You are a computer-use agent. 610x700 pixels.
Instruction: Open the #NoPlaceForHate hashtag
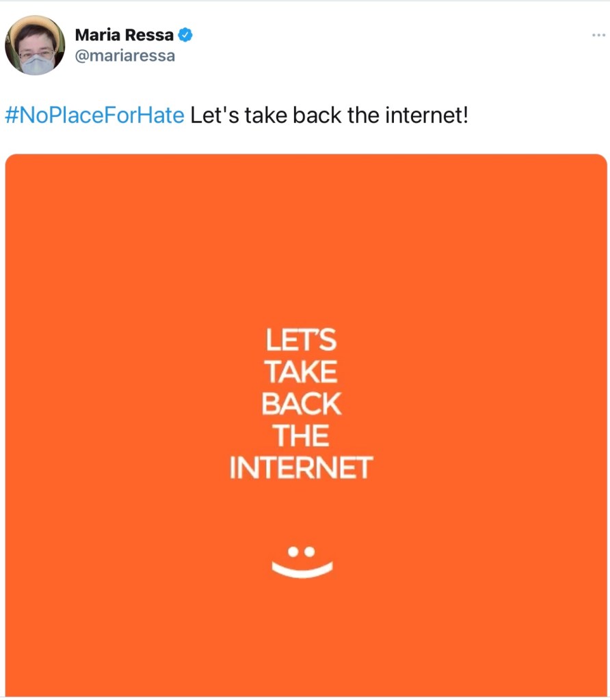(94, 115)
